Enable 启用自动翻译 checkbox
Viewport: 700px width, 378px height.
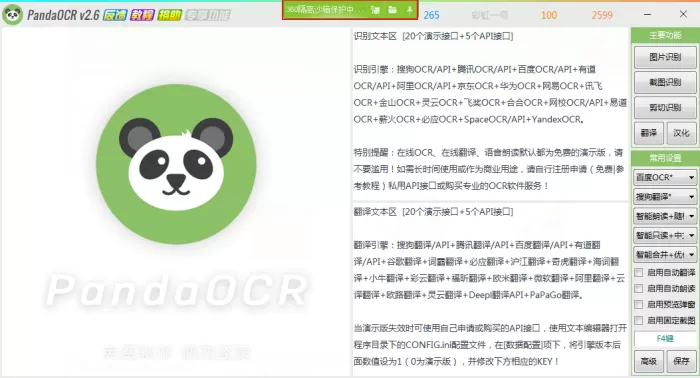pyautogui.click(x=639, y=272)
